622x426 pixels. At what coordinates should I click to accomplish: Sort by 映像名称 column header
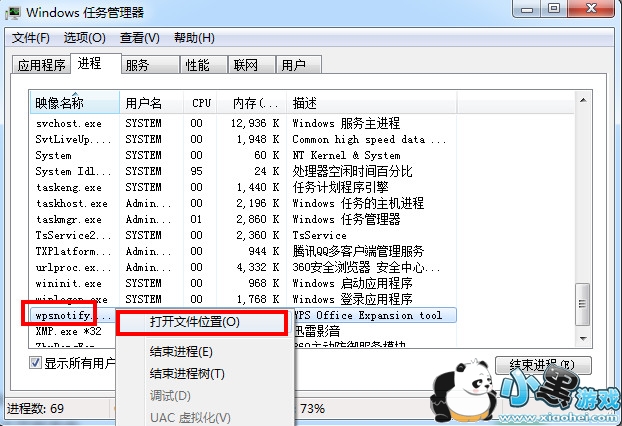[75, 103]
